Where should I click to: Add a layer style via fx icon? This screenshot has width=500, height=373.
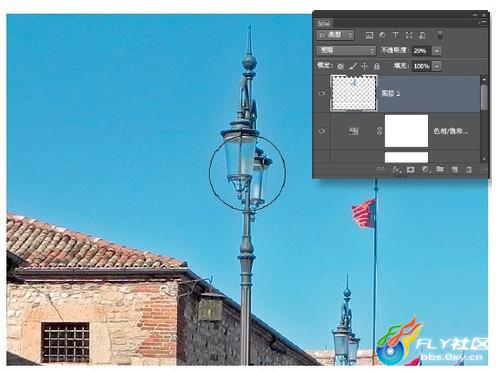pyautogui.click(x=396, y=169)
